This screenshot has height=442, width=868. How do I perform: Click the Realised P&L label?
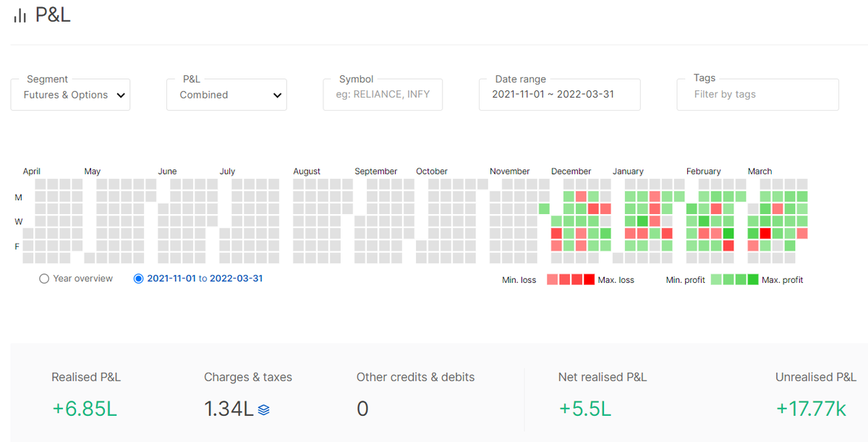tap(86, 377)
